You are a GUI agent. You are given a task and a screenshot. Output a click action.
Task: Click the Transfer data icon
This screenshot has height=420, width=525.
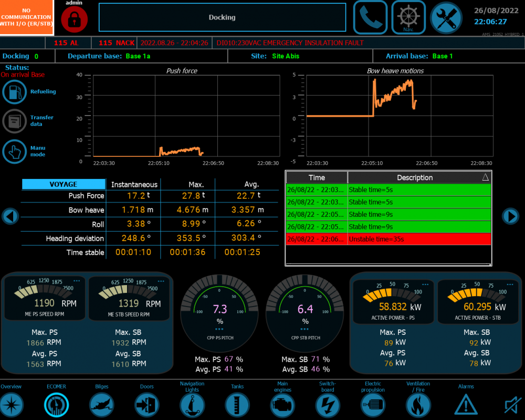[15, 121]
